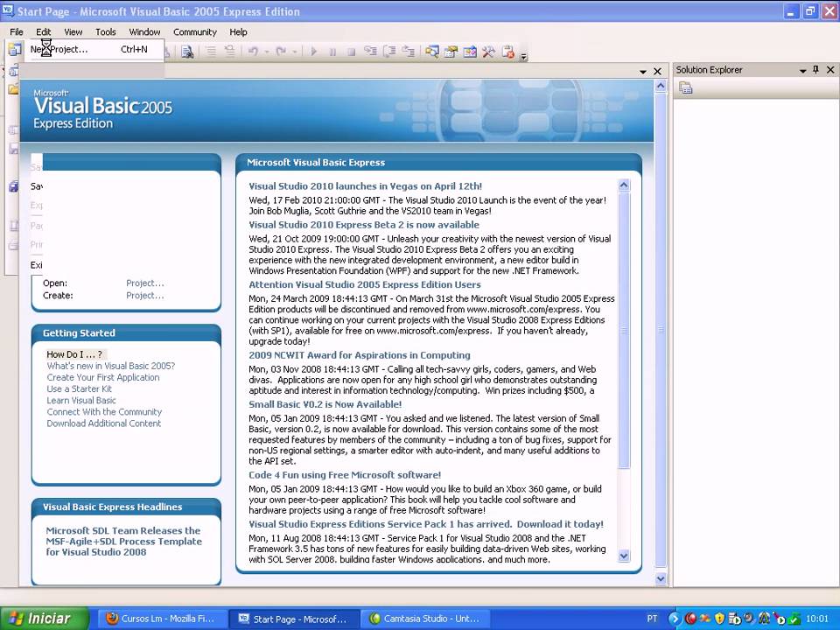Image resolution: width=840 pixels, height=630 pixels.
Task: Switch to Camtasia Studio taskbar button
Action: pyautogui.click(x=425, y=619)
